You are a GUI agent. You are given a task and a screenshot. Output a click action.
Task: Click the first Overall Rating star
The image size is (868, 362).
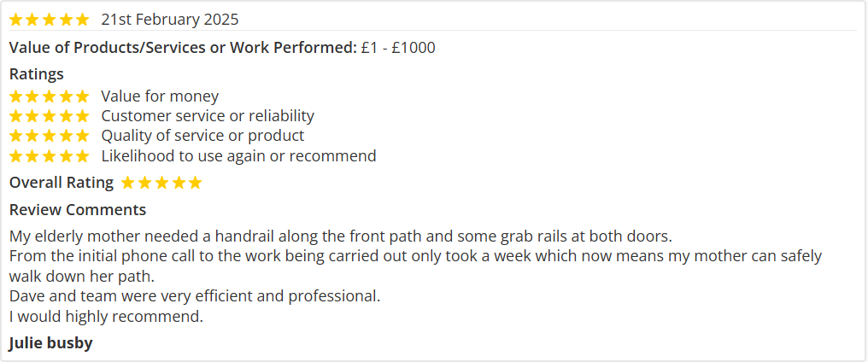coord(128,183)
